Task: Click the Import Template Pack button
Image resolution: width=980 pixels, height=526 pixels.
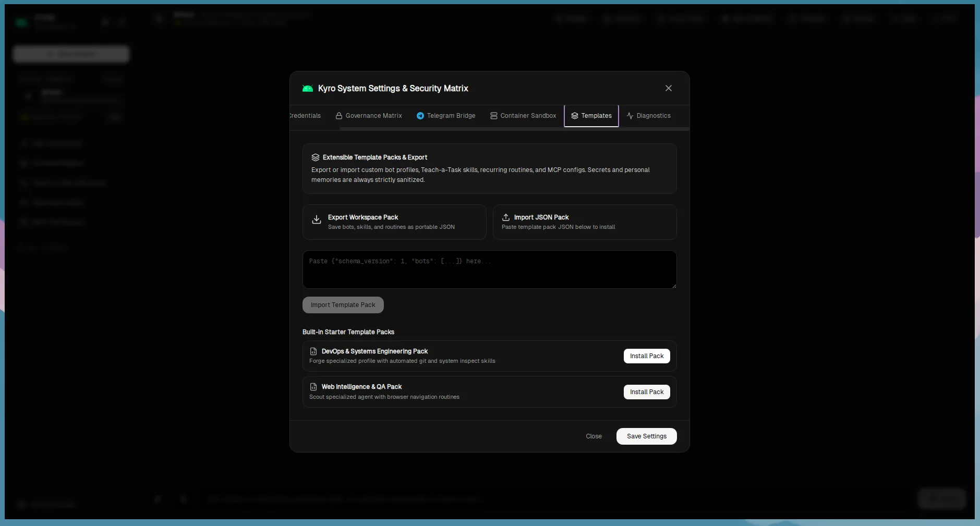Action: point(343,305)
